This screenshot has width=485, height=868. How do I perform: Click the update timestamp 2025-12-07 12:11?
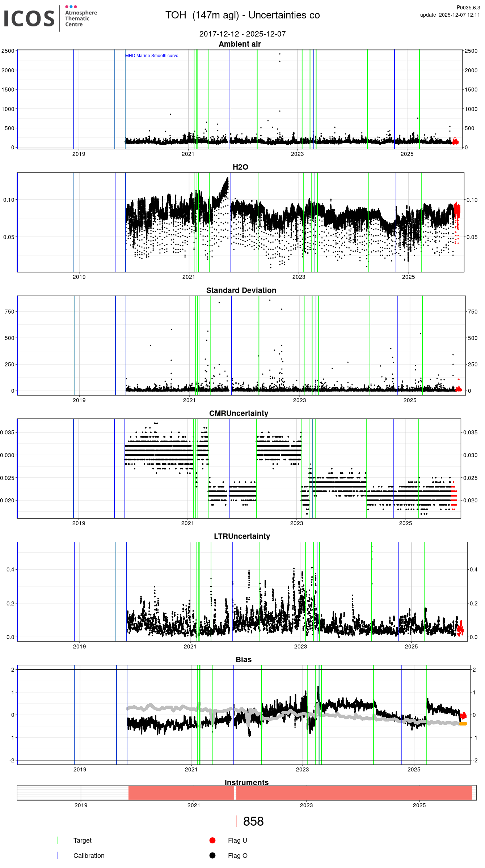tap(450, 15)
